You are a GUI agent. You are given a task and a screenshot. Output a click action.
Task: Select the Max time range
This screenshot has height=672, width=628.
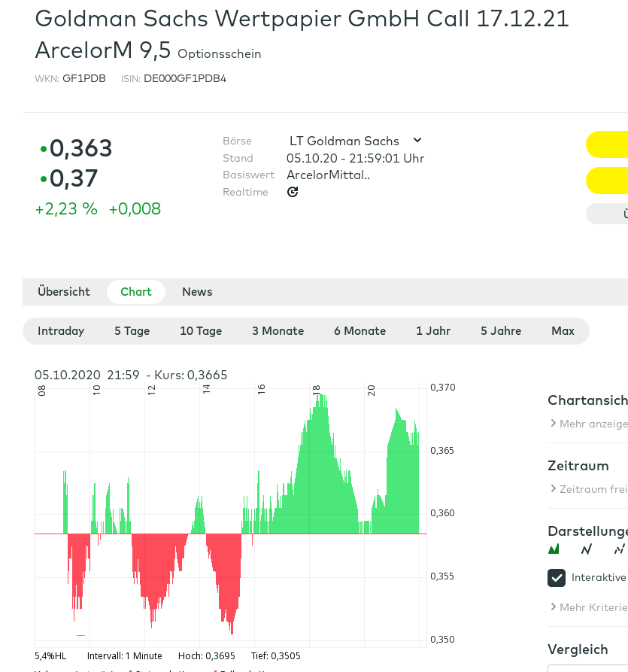(x=563, y=331)
